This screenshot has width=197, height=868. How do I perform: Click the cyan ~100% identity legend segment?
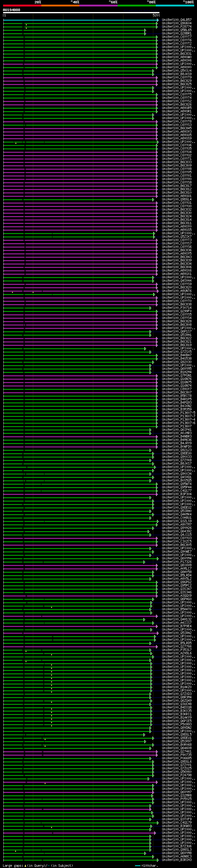click(x=175, y=6)
